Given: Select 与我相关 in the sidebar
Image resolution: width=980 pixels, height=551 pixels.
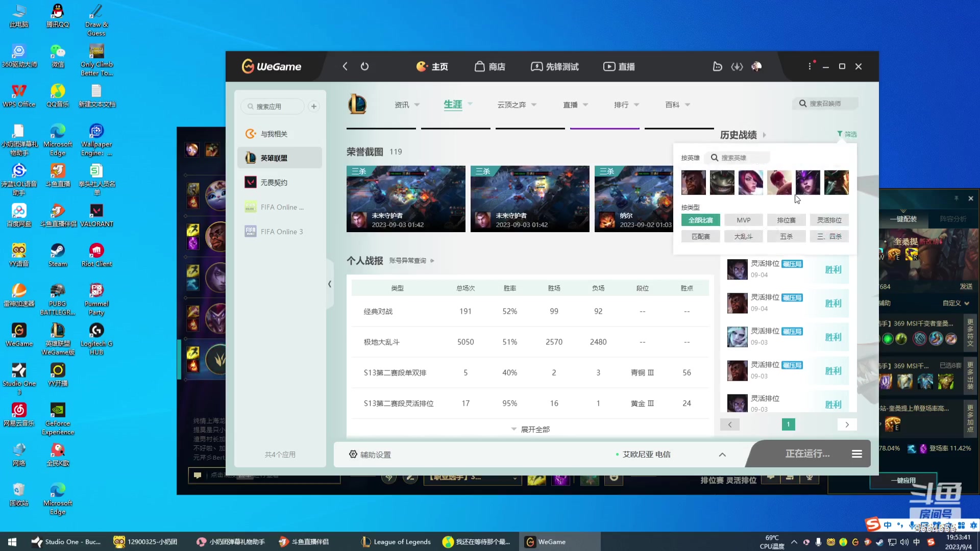Looking at the screenshot, I should point(280,134).
